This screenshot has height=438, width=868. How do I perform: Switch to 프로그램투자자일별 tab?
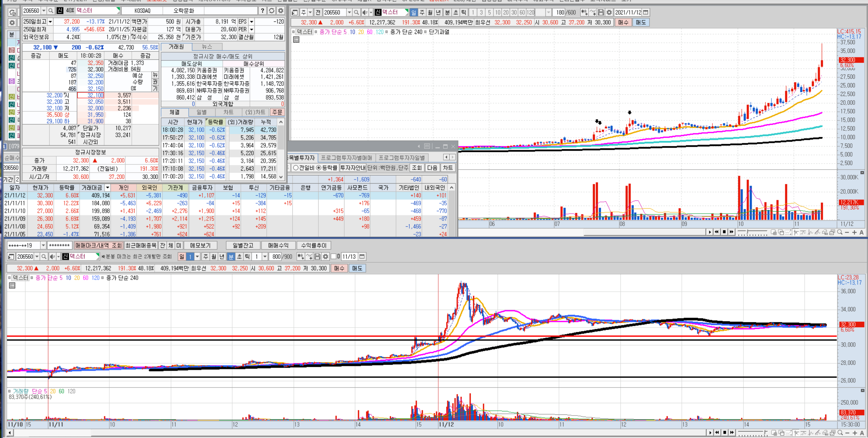click(x=402, y=158)
